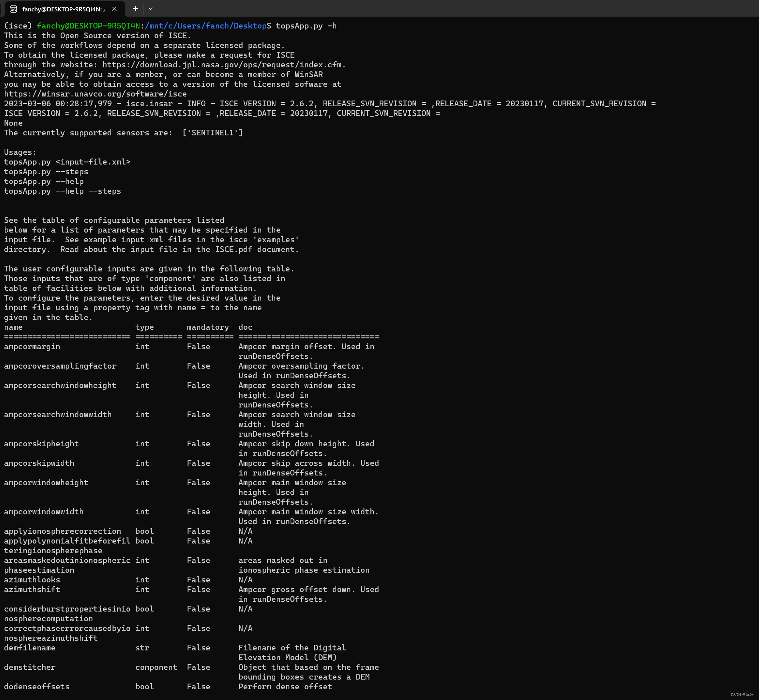Click 'Ampcor gross offset down.' doc text
The height and width of the screenshot is (700, 759).
[297, 589]
